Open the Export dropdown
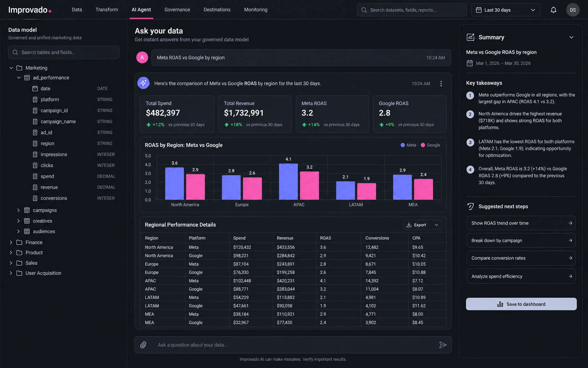588x368 pixels. [422, 225]
